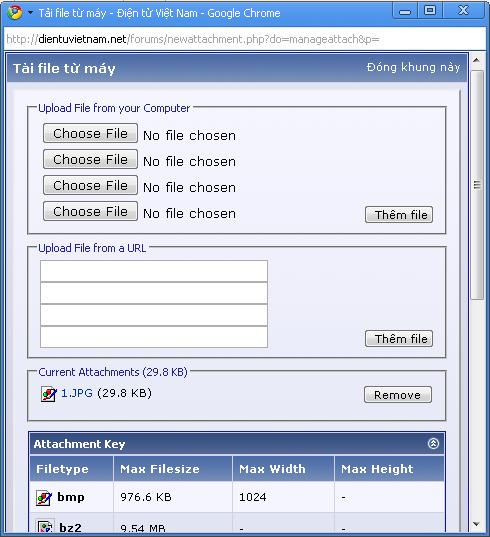Open the title bar dropdown arrow beside Chrome logo
490x537 pixels.
point(30,13)
